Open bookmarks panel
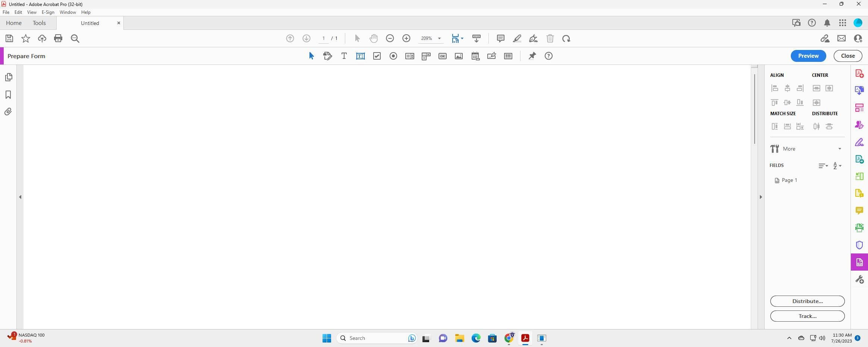 [8, 95]
